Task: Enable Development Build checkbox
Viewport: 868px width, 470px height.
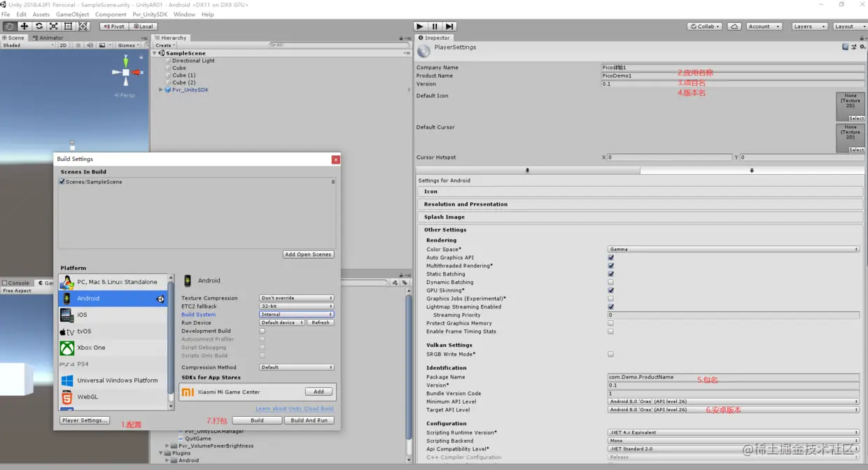Action: 262,331
